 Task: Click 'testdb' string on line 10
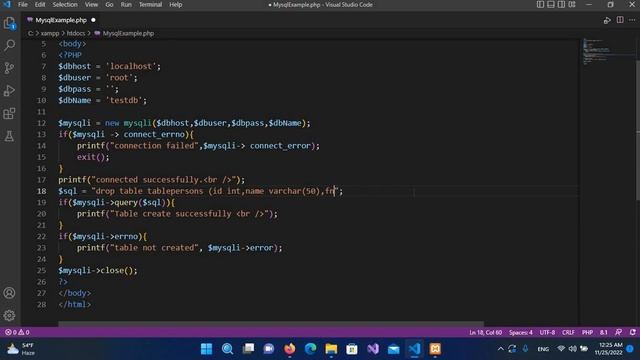pyautogui.click(x=124, y=100)
